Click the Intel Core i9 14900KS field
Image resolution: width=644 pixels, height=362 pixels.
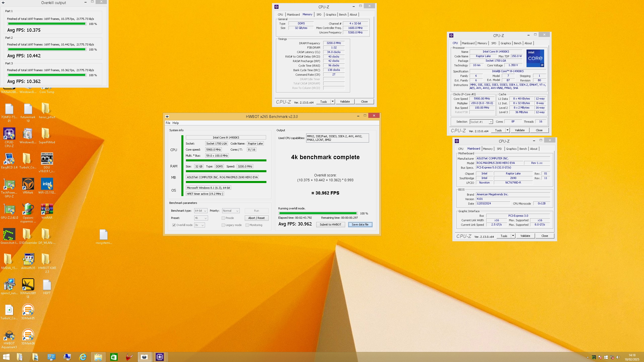(x=226, y=138)
